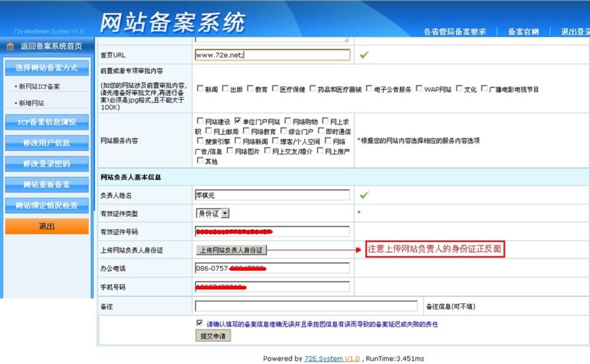Uncheck the 单位门户网站 checkbox
590x364 pixels.
[x=238, y=120]
